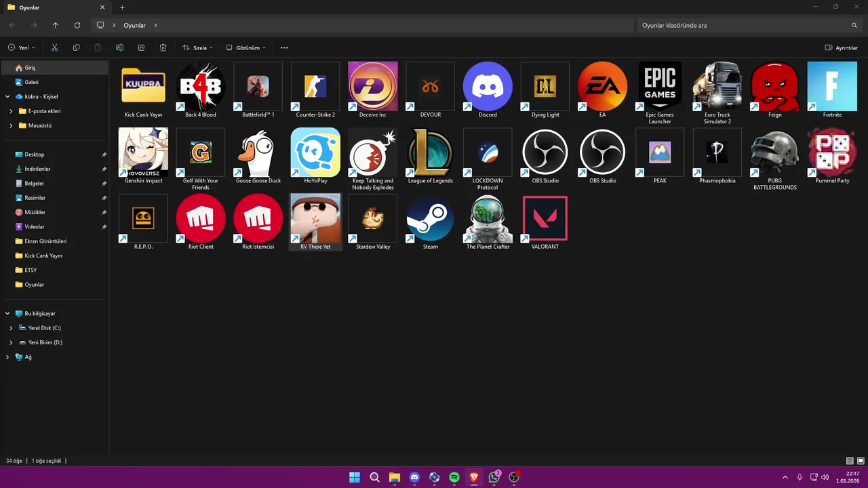Click the HoYoPlay launcher icon
Screen dimensions: 868x488
pyautogui.click(x=315, y=152)
